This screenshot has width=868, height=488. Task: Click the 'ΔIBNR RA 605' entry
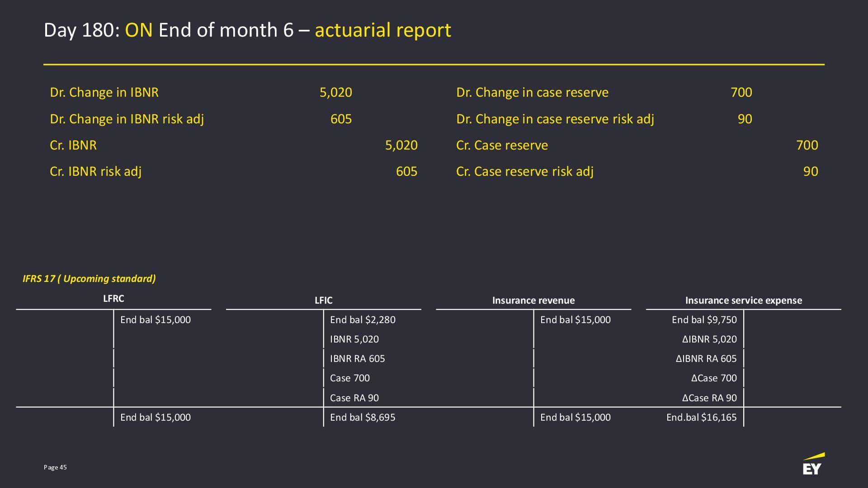(x=706, y=358)
